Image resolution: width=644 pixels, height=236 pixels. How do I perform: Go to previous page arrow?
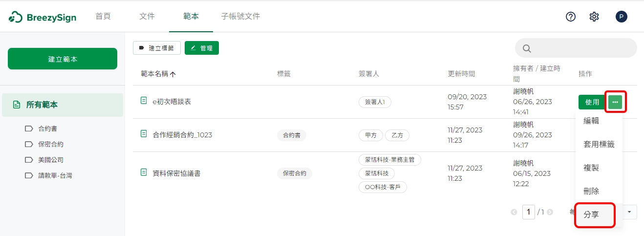[514, 212]
